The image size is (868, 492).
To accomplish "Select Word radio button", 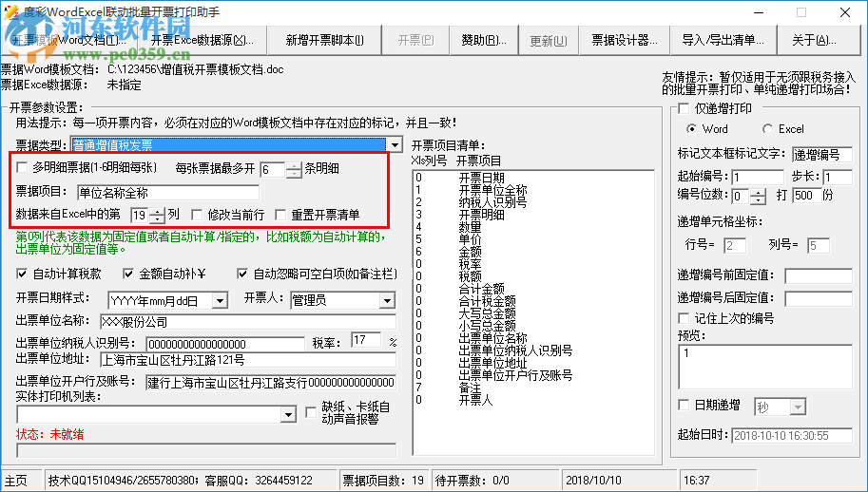I will (x=691, y=129).
